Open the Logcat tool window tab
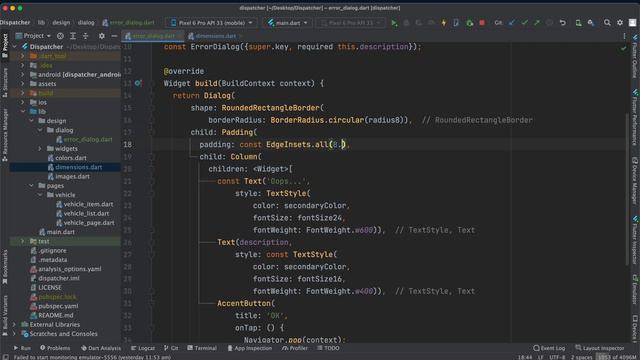The height and width of the screenshot is (360, 640). coord(143,348)
